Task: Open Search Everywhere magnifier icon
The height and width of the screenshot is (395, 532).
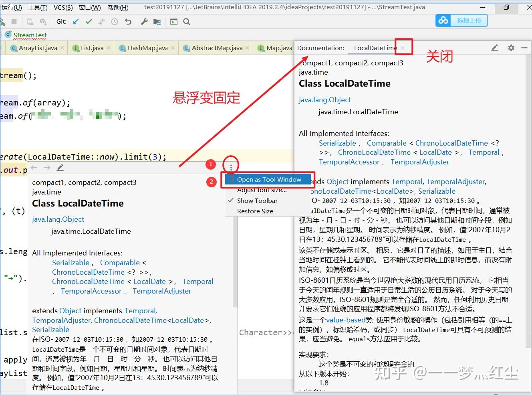Action: click(x=187, y=22)
